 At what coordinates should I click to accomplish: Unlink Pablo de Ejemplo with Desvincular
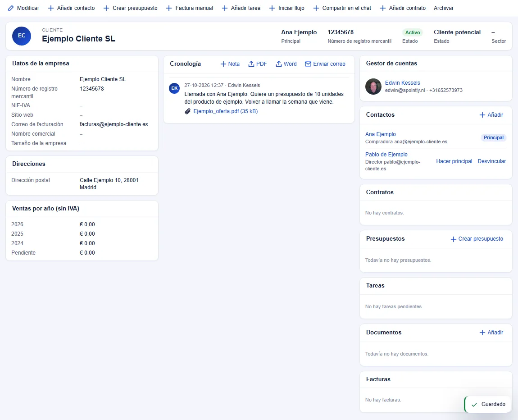(x=491, y=161)
